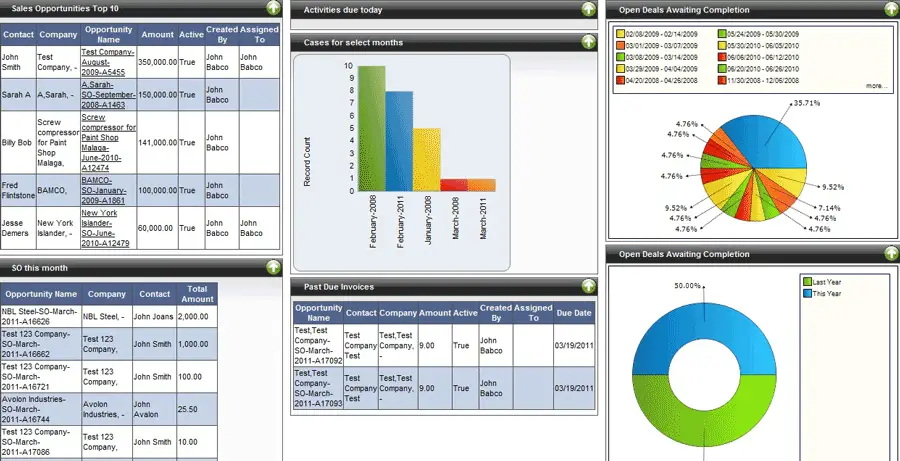Click the 02/08/2009 - 02/14/2009 legend swatch
This screenshot has width=900, height=461.
tap(621, 35)
